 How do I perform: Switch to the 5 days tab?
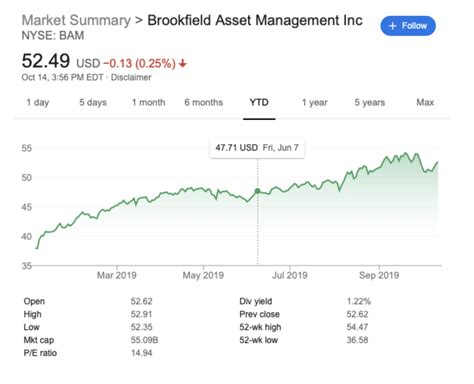[x=93, y=102]
